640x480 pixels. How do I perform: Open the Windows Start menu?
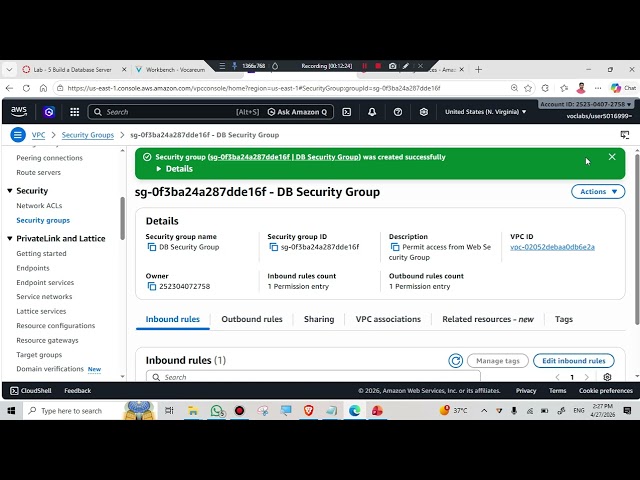(11, 410)
